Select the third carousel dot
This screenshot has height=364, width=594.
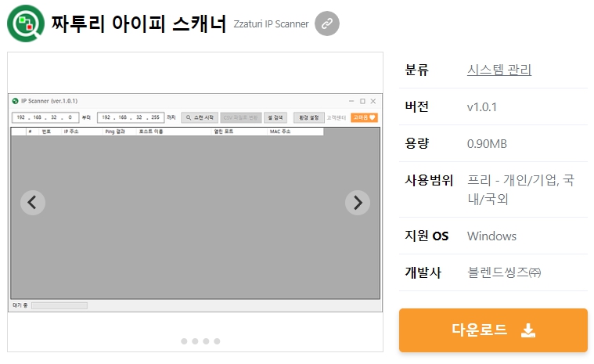pyautogui.click(x=206, y=341)
